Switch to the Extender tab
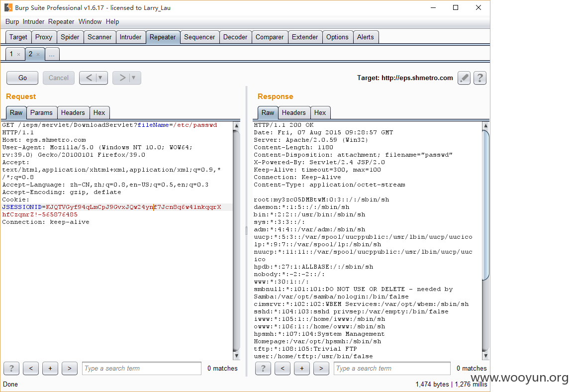Screen dimensions: 573x392 click(305, 37)
